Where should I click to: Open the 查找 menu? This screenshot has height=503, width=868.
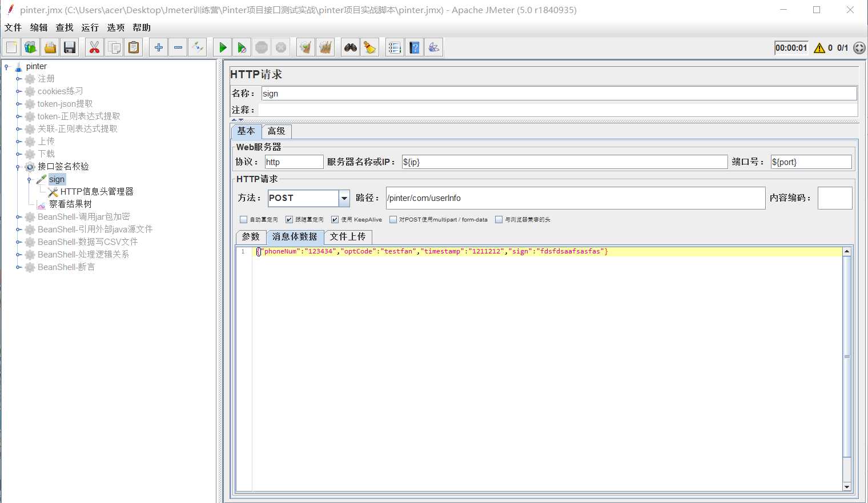coord(65,27)
